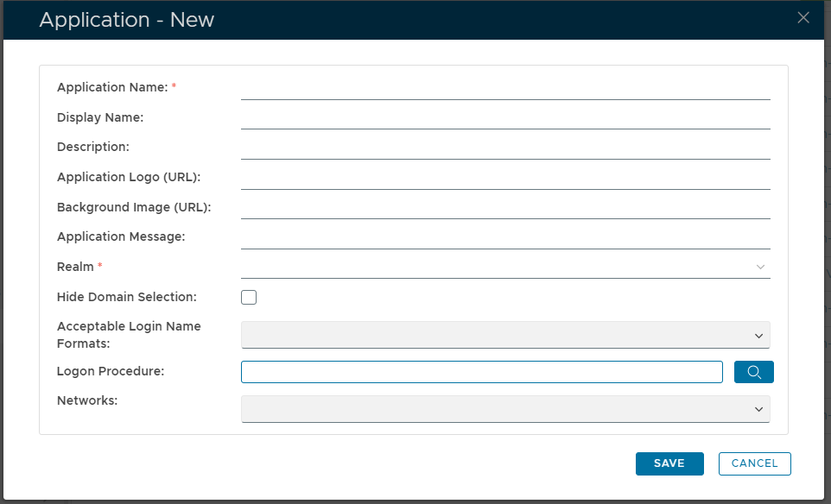Close the Application - New dialog

click(x=803, y=18)
